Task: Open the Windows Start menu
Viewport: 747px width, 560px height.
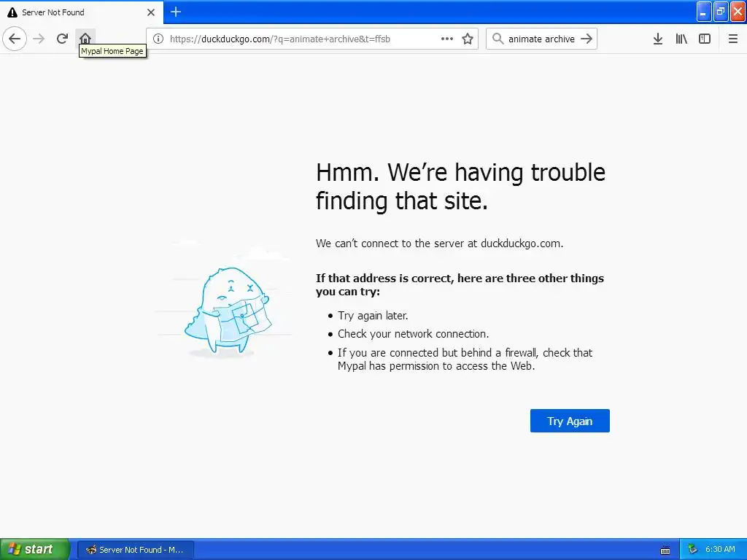Action: [35, 550]
